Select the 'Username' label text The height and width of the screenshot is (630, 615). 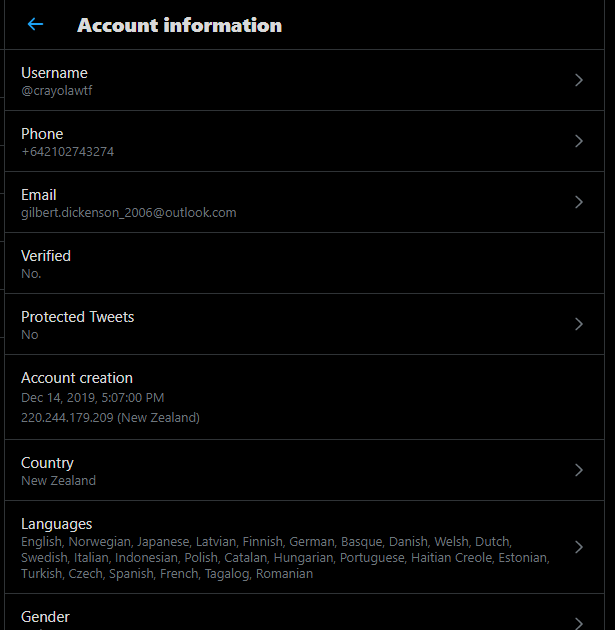54,73
